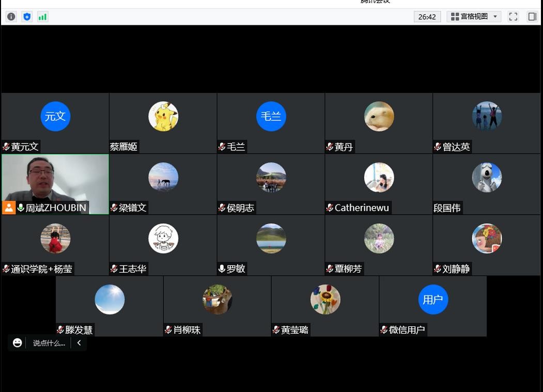Click the meeting info icon

[11, 17]
